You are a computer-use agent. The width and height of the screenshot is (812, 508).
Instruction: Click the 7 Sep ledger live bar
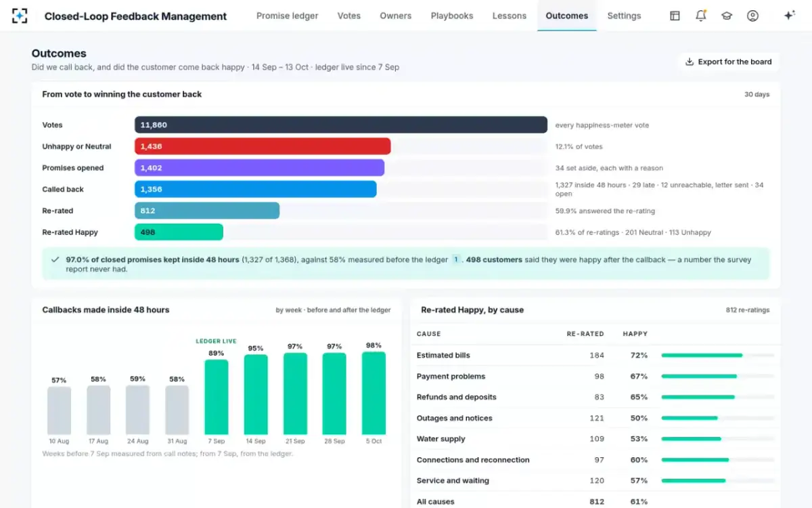[217, 397]
